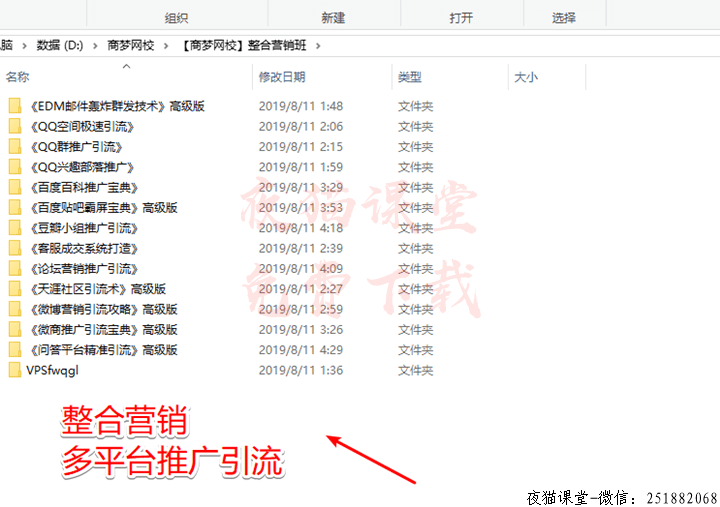This screenshot has height=507, width=720.
Task: Click folder icon of EDM邮件轰炸群发技术 高级版
Action: coord(15,106)
